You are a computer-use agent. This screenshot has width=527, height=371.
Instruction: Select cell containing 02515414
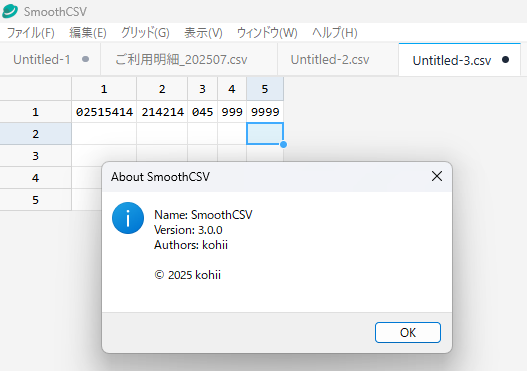point(104,112)
